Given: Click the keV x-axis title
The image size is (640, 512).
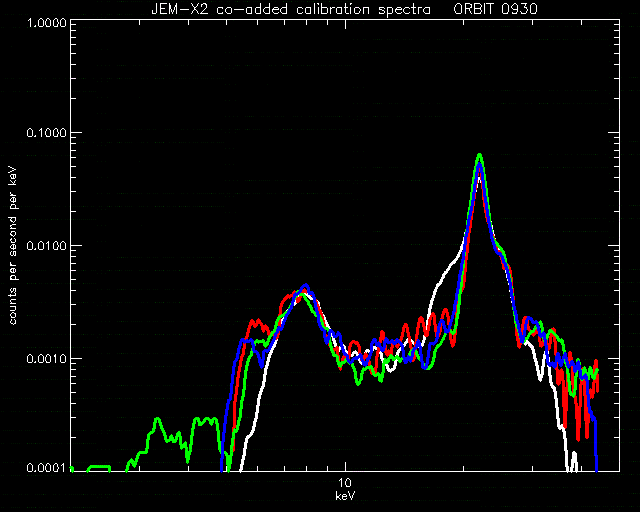Looking at the screenshot, I should pos(345,496).
